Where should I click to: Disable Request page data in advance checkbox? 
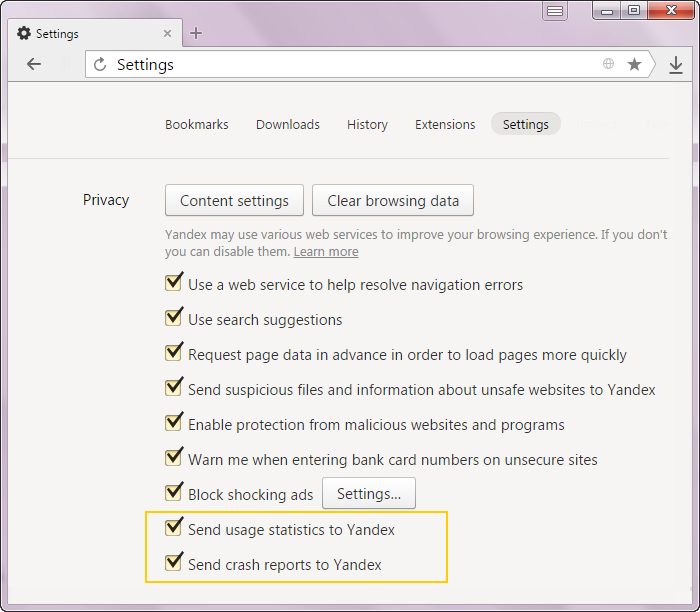(x=173, y=352)
